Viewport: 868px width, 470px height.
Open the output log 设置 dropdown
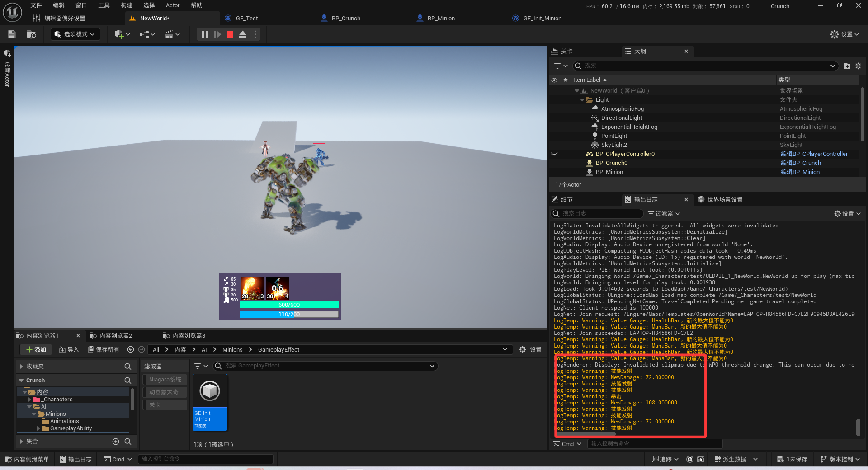pos(847,214)
